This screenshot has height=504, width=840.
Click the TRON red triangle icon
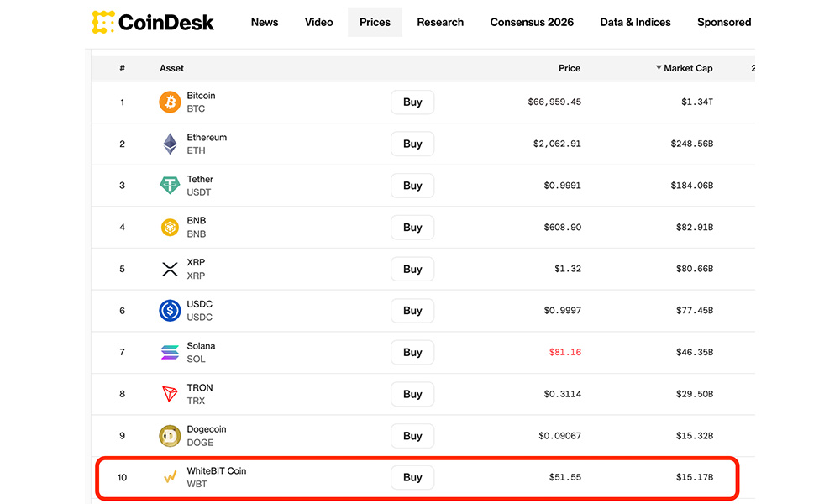point(170,394)
